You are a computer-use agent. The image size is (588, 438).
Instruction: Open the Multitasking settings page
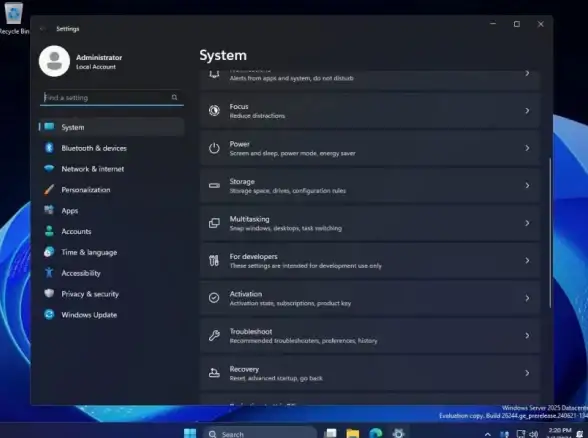[370, 223]
